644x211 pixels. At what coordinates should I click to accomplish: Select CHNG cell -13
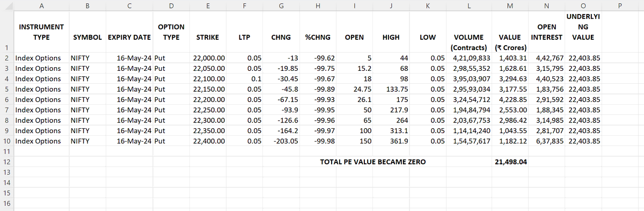281,58
